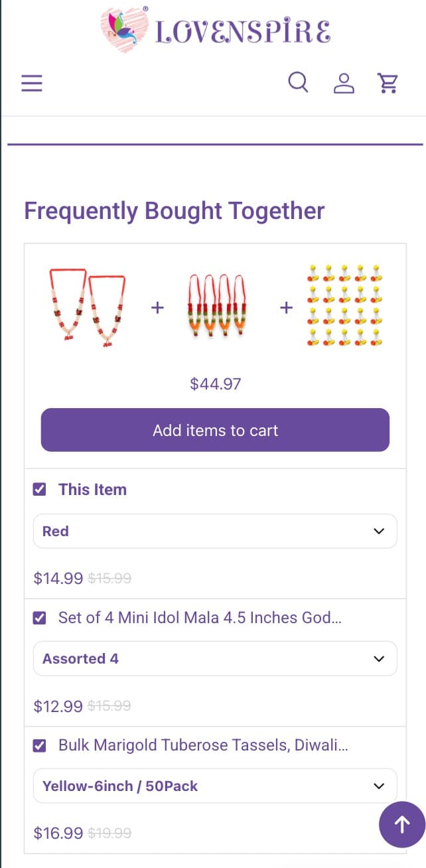Open the "Assorted 4" variant dropdown
Viewport: 426px width, 868px height.
215,658
